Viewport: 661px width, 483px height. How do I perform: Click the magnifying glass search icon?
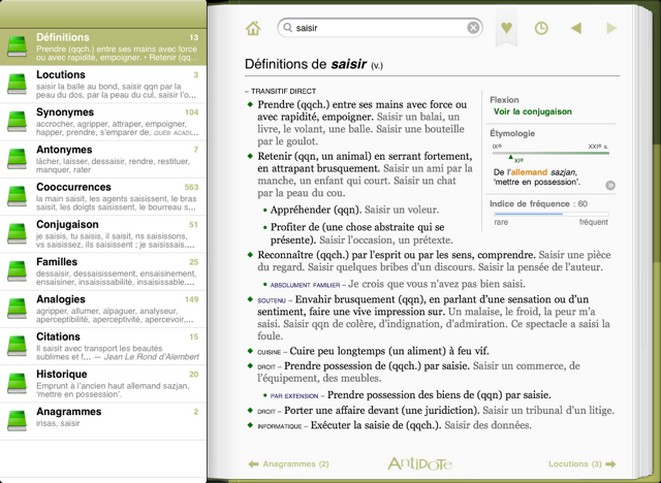click(x=288, y=28)
